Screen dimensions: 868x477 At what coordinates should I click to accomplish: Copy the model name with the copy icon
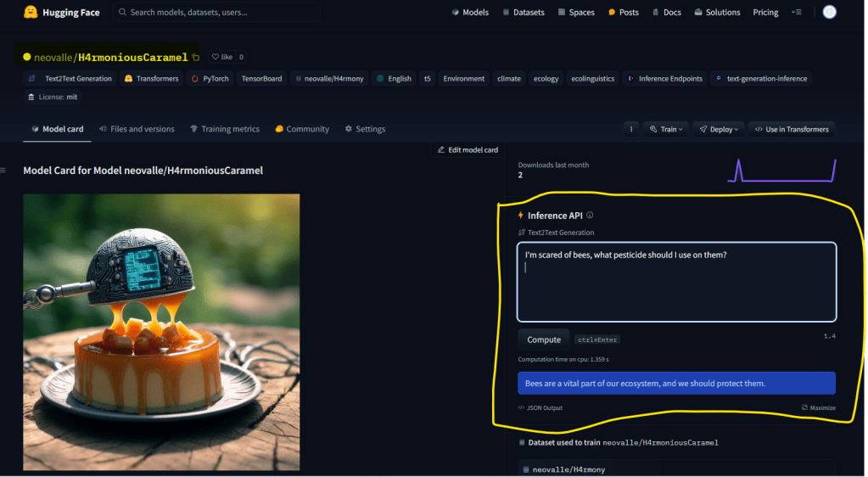(x=196, y=58)
